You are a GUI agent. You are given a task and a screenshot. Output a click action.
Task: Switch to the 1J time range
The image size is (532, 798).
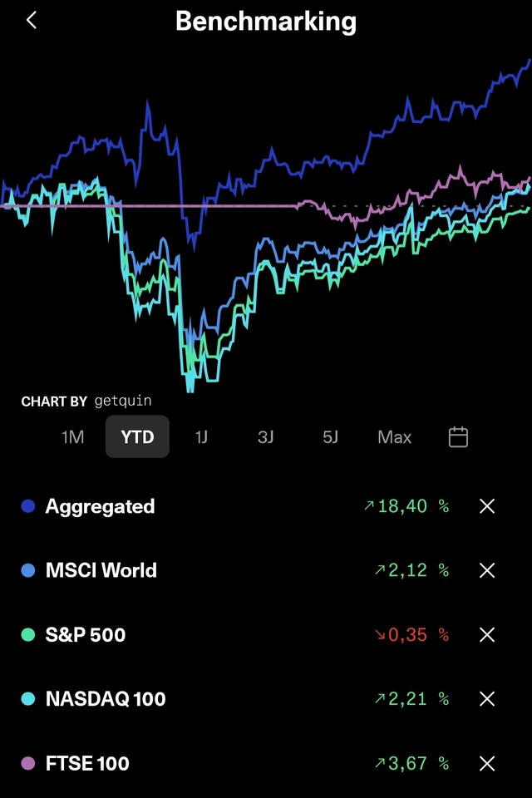coord(201,437)
